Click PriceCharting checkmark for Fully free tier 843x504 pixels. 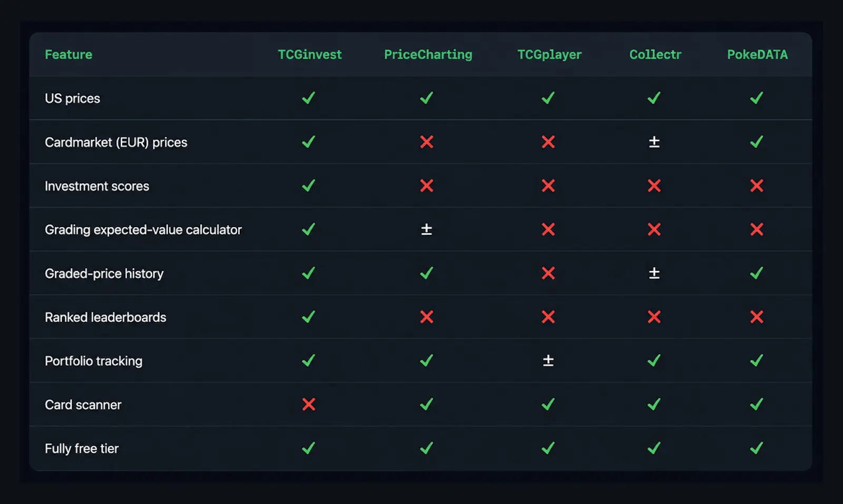tap(427, 448)
